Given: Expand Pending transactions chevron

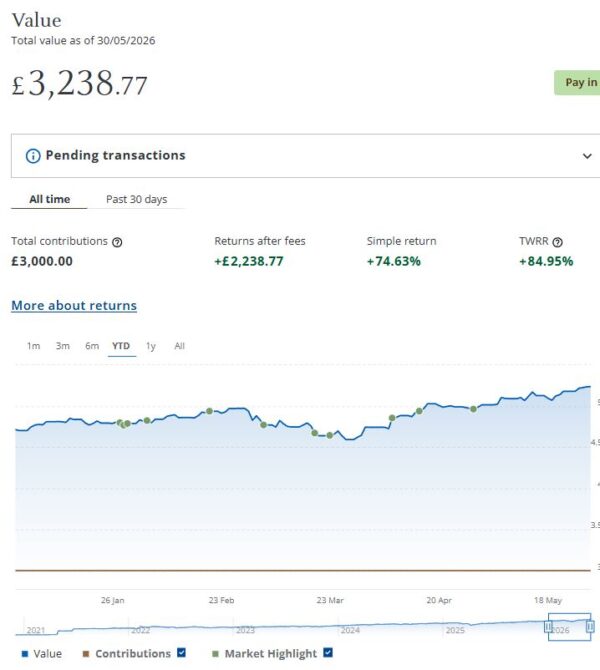Looking at the screenshot, I should [x=587, y=156].
